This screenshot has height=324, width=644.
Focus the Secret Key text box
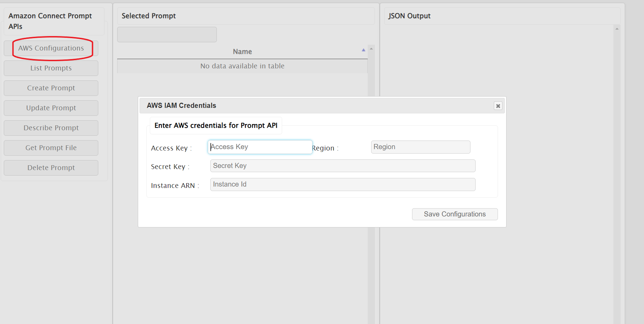tap(343, 166)
